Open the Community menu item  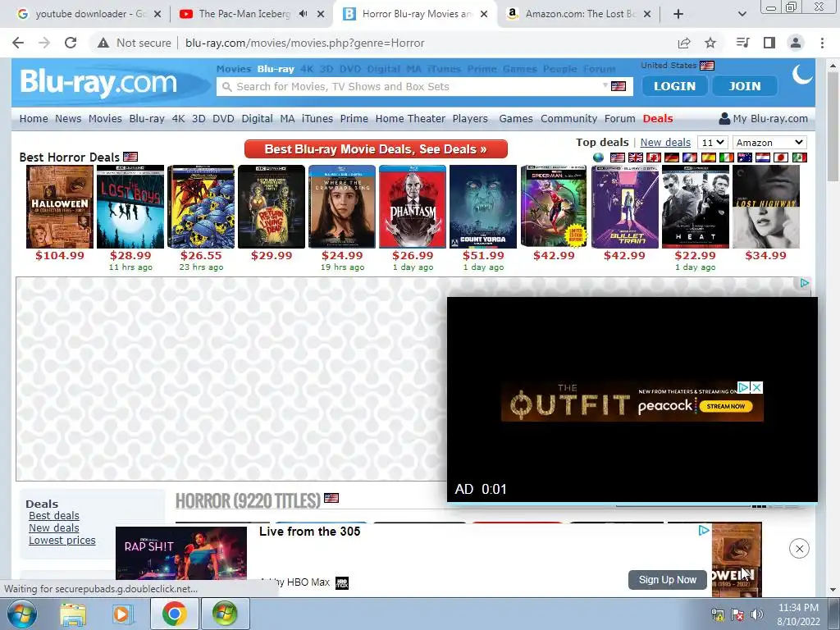(x=569, y=118)
